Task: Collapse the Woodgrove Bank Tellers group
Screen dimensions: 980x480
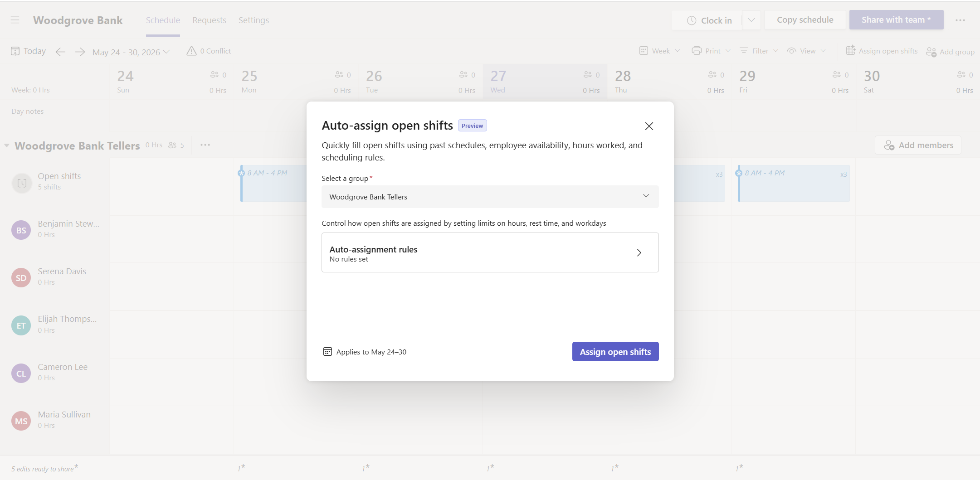Action: click(7, 145)
